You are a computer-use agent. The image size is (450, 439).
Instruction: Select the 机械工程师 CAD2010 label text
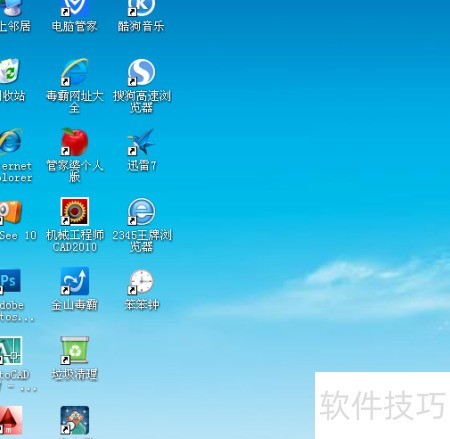pyautogui.click(x=75, y=241)
